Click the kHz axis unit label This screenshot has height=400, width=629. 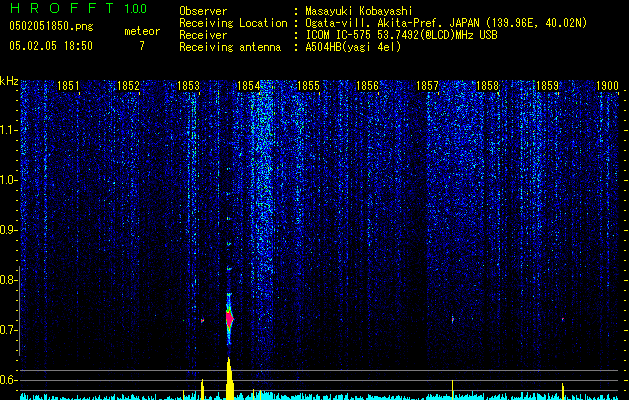click(9, 81)
